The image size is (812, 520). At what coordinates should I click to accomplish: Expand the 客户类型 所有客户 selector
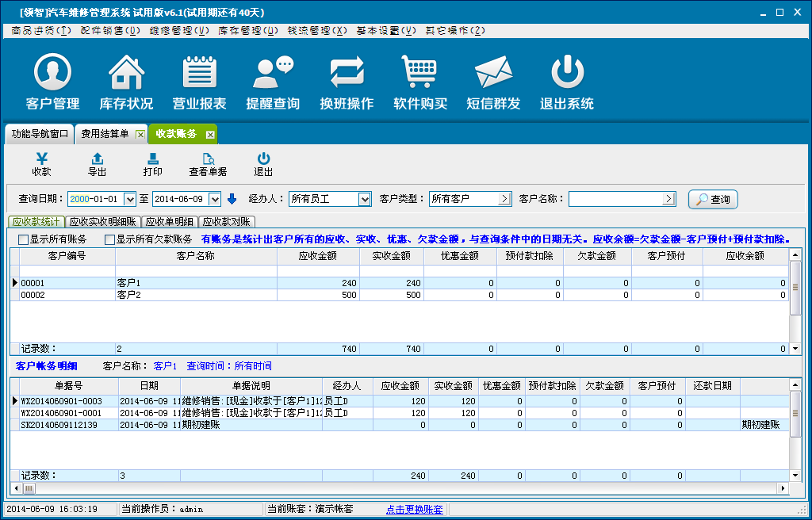coord(504,199)
